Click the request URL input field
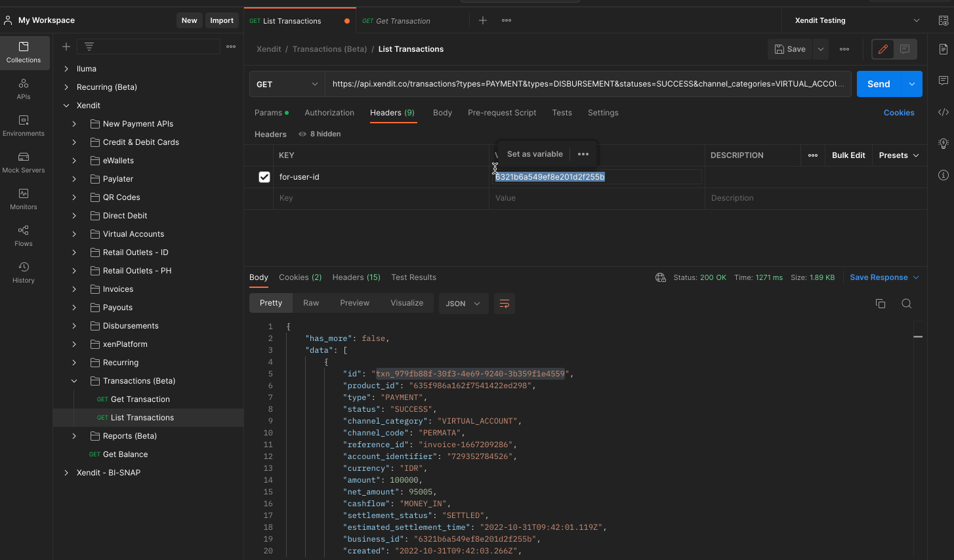Viewport: 954px width, 560px height. click(588, 84)
